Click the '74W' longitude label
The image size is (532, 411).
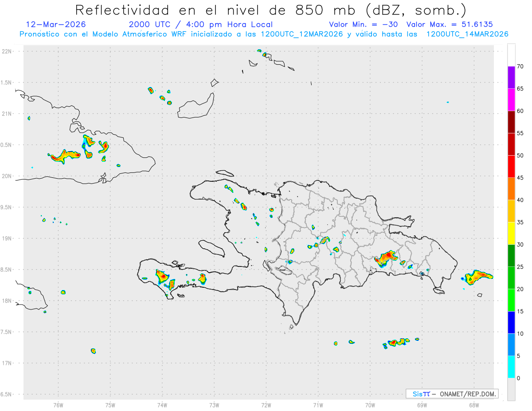click(x=162, y=405)
